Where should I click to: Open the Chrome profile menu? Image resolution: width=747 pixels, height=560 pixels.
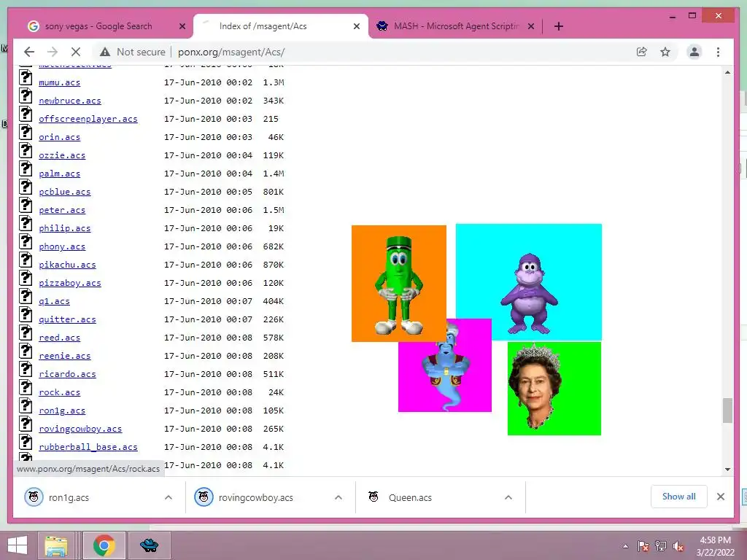tap(694, 52)
